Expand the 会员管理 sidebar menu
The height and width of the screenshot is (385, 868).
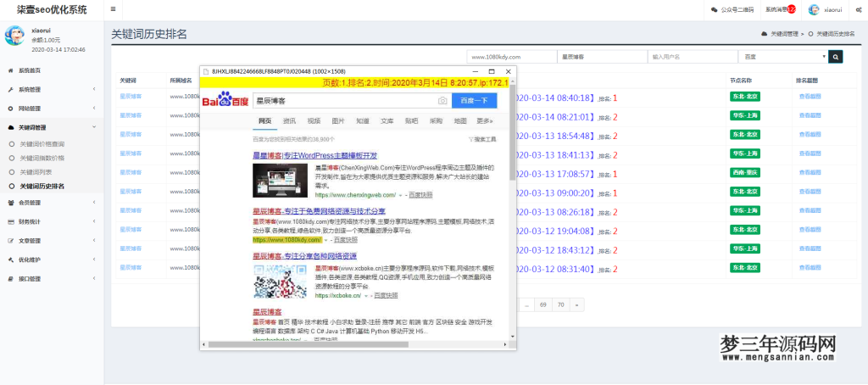click(x=52, y=203)
